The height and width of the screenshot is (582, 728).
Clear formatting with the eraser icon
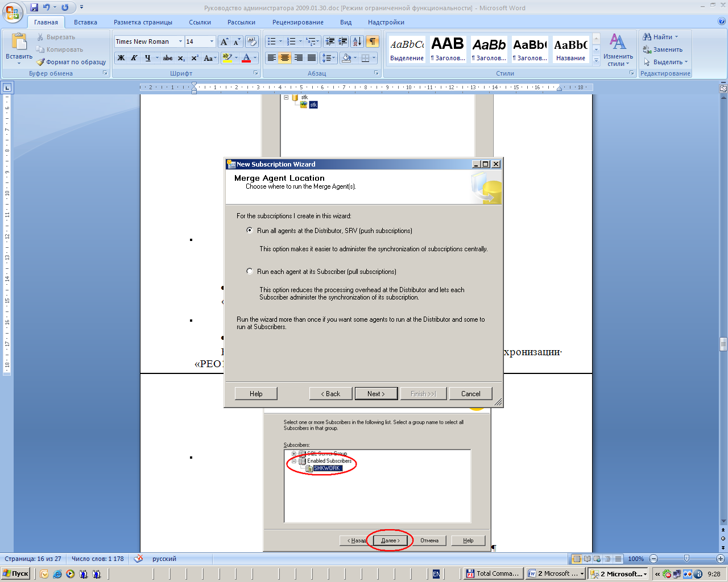(252, 41)
